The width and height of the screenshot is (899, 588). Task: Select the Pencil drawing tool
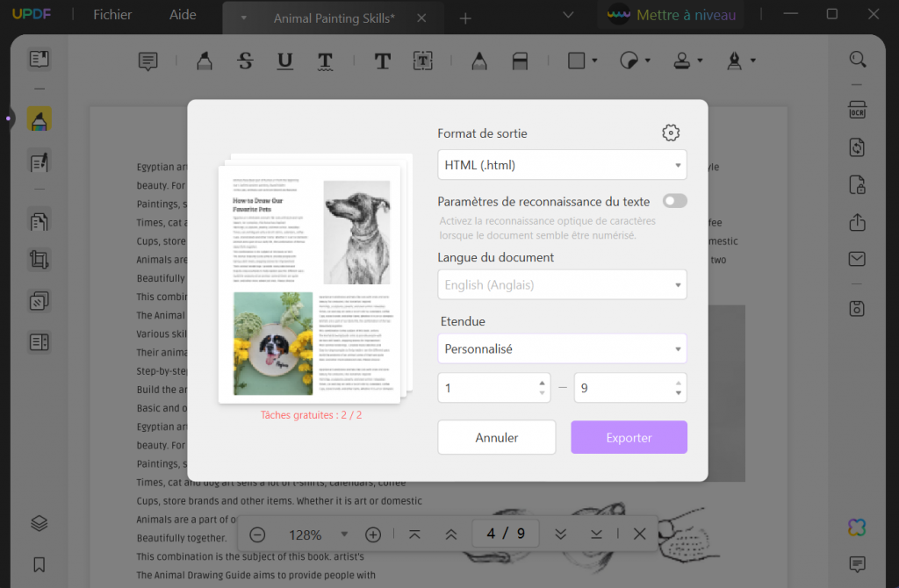click(479, 61)
